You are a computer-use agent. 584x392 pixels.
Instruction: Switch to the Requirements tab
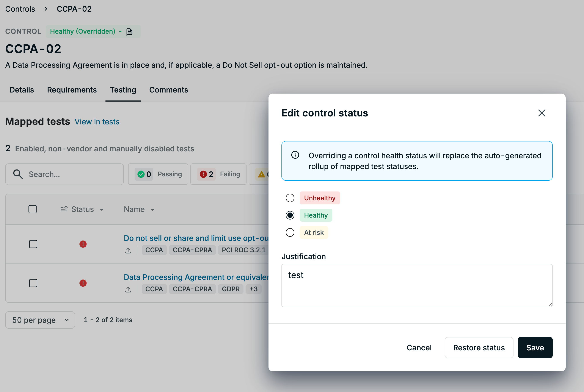(72, 90)
